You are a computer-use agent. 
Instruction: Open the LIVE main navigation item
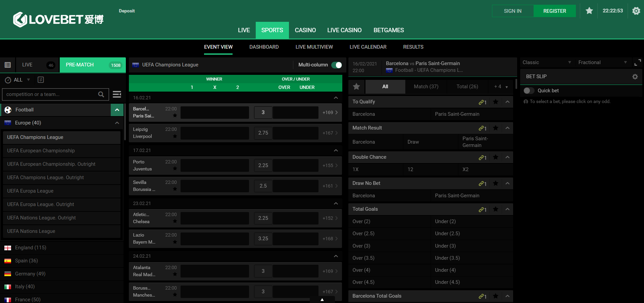(x=244, y=30)
